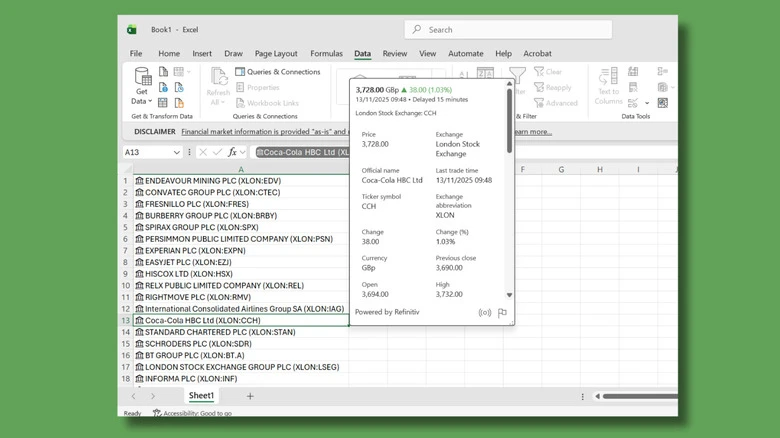This screenshot has width=780, height=438.
Task: Expand the Name Box dropdown arrow
Action: 177,152
